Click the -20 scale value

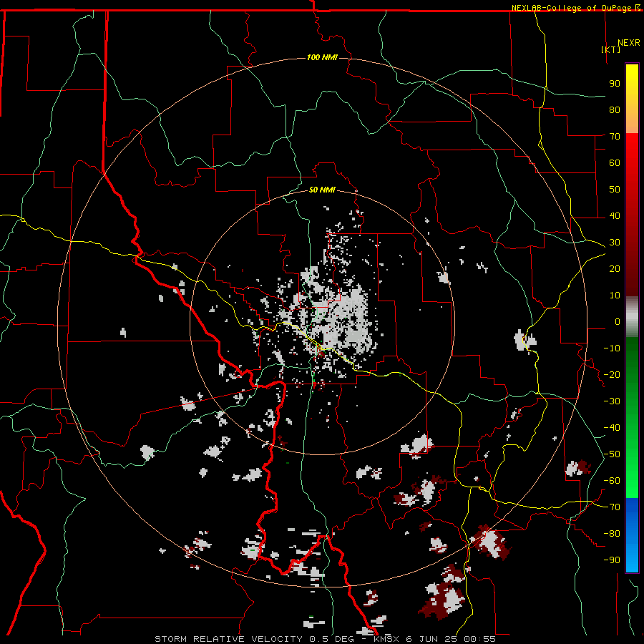tap(612, 374)
